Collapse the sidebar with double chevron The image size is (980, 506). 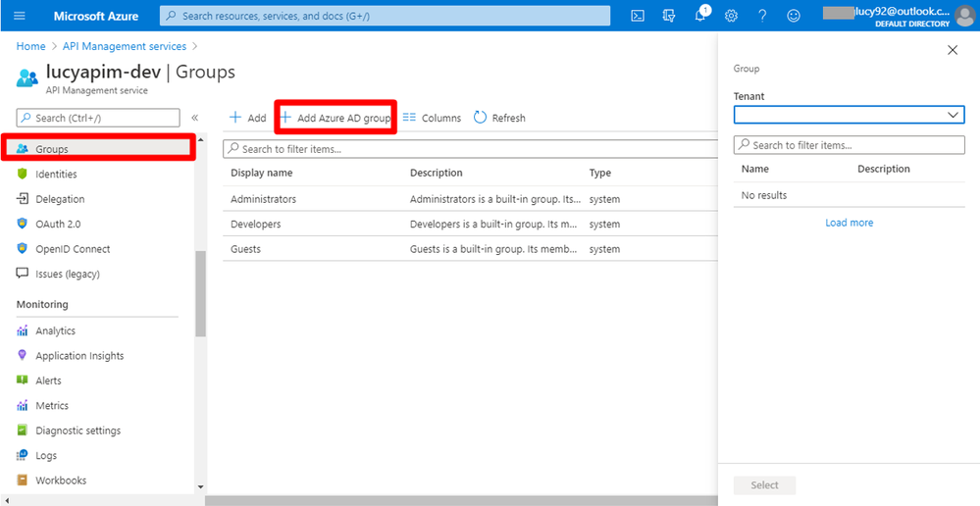tap(194, 118)
